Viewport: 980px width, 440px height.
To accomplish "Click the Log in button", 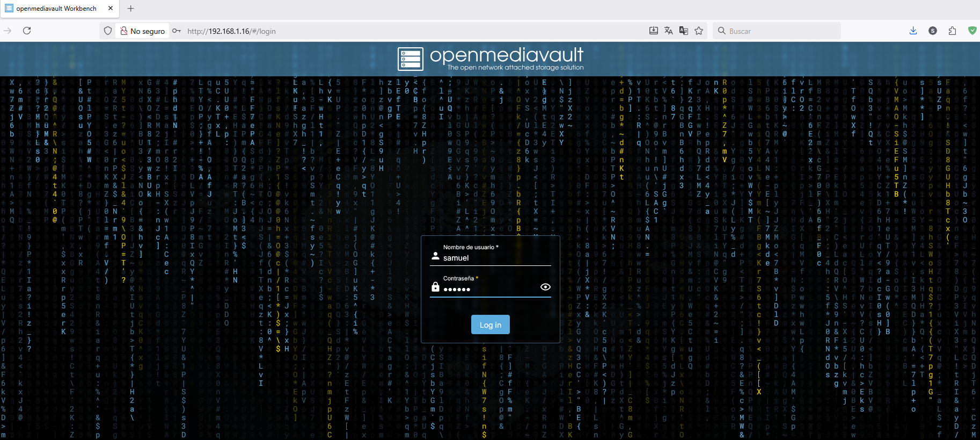I will [x=490, y=324].
